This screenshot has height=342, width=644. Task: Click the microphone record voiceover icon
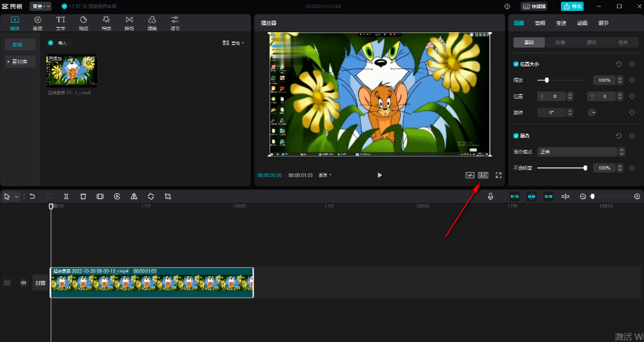(490, 196)
